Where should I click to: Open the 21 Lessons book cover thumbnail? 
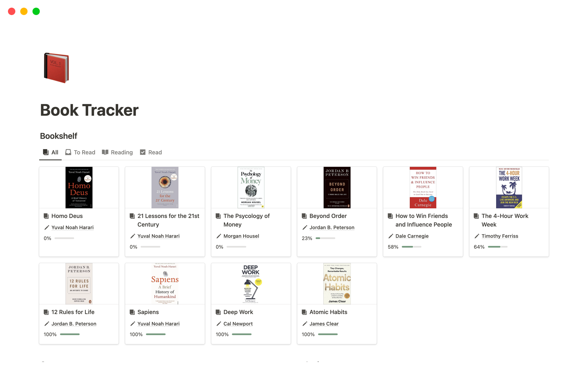tap(165, 187)
